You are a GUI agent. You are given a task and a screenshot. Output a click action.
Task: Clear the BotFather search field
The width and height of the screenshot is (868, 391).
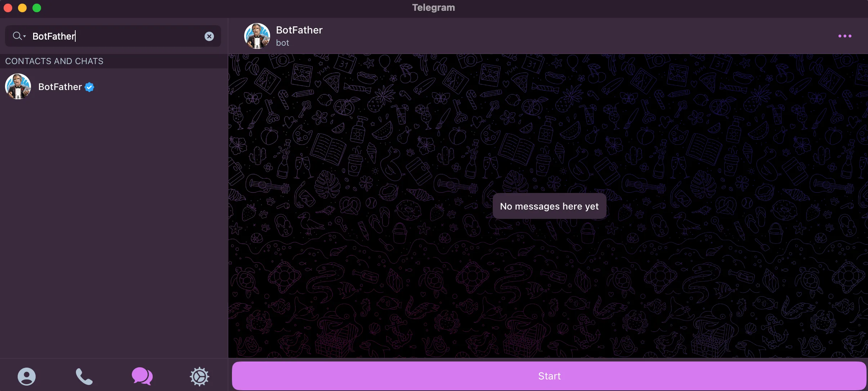209,35
